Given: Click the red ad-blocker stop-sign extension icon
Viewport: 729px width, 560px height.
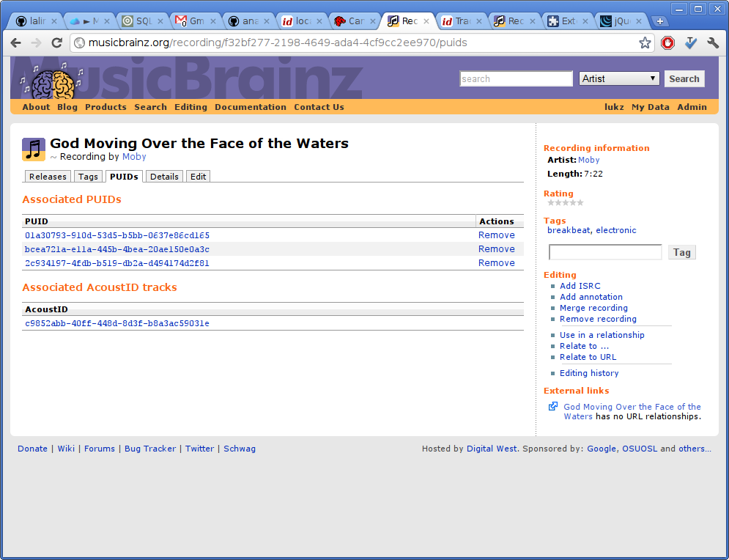Looking at the screenshot, I should pyautogui.click(x=667, y=43).
